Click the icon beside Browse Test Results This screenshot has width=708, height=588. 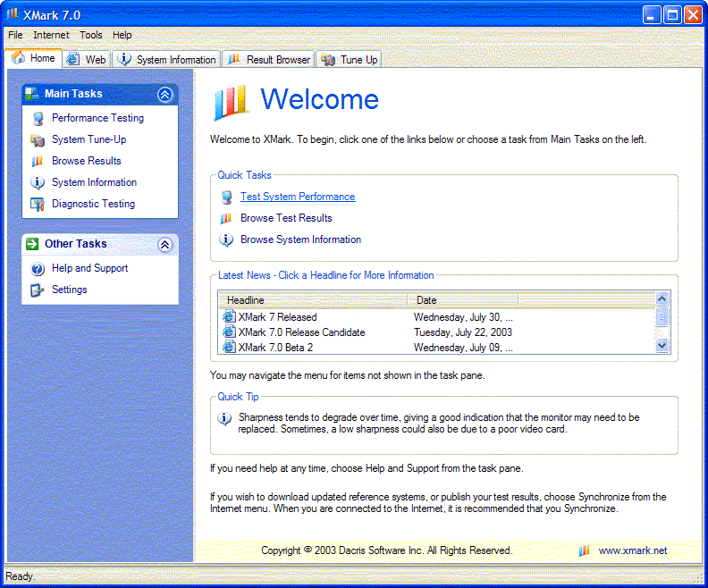point(226,218)
